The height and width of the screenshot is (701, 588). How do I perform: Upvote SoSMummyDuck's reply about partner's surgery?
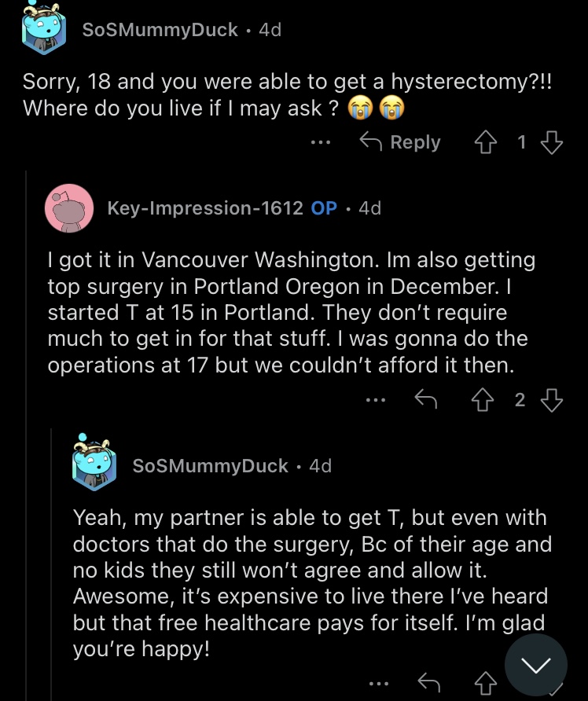(x=486, y=683)
